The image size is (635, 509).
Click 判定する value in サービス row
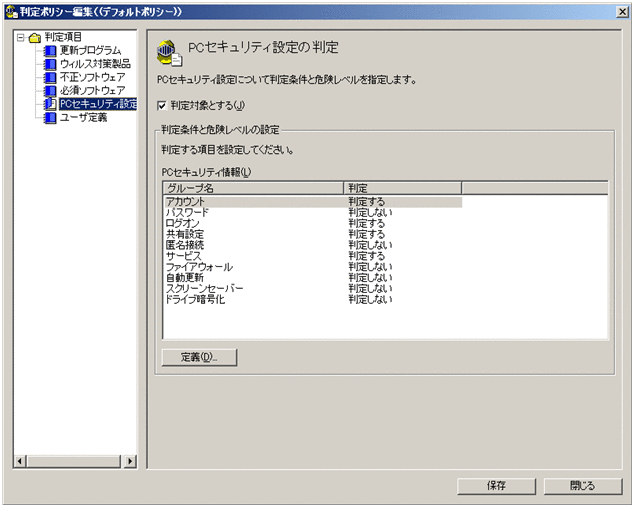367,256
